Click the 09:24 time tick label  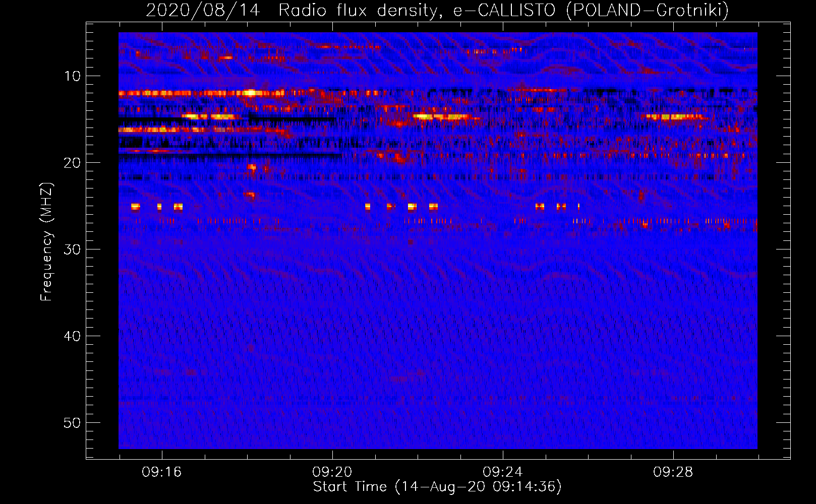502,472
